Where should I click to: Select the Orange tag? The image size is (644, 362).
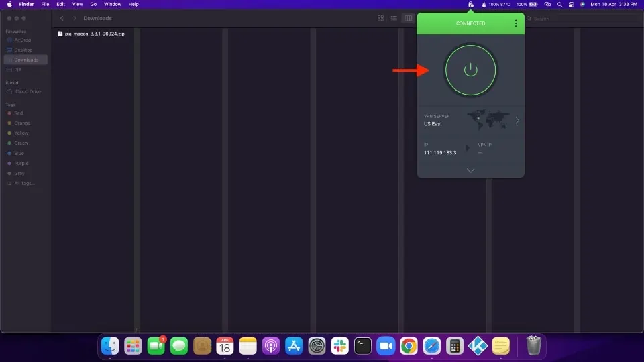[x=22, y=123]
